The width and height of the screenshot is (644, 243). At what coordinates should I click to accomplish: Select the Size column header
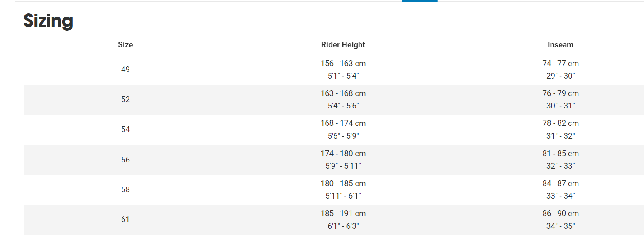pos(125,44)
